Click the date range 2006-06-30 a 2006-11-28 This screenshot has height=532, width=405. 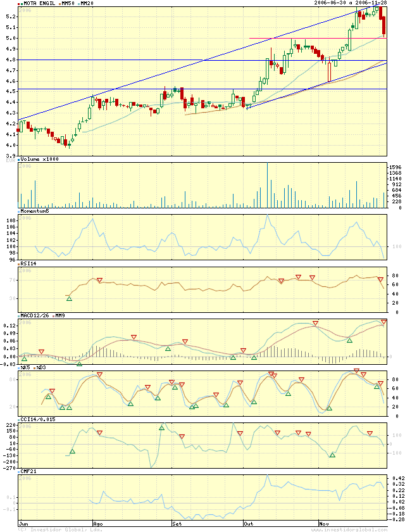[351, 3]
